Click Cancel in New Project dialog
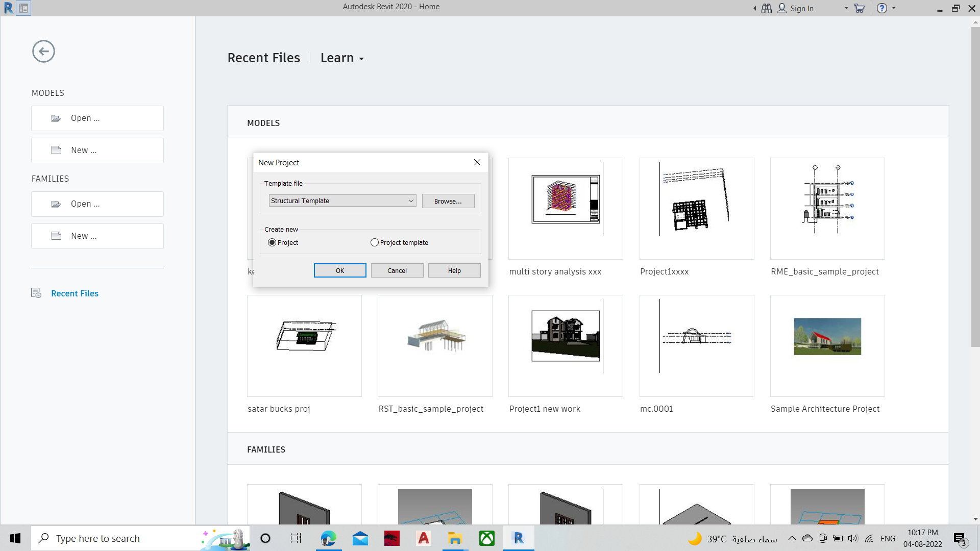 tap(397, 270)
